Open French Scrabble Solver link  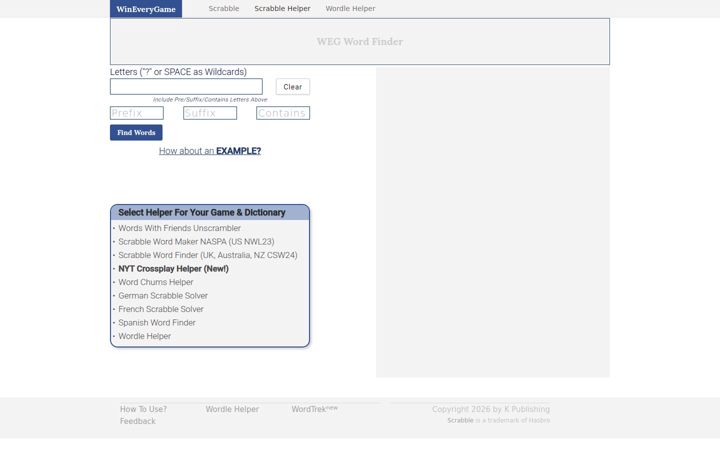pos(161,309)
